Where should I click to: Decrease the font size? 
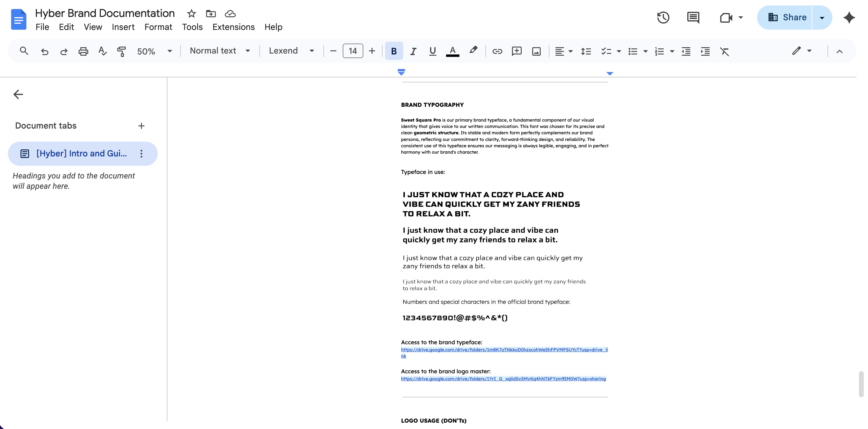click(333, 51)
